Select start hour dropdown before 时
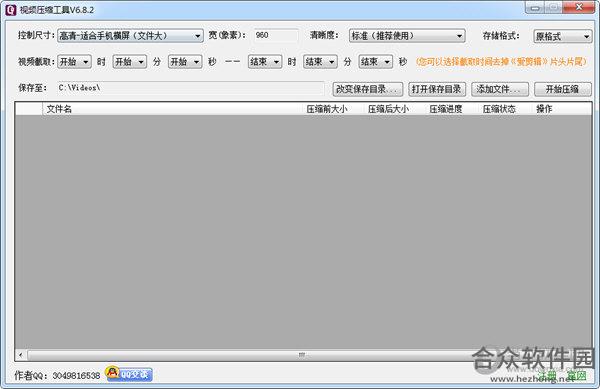This screenshot has height=389, width=600. pyautogui.click(x=74, y=62)
